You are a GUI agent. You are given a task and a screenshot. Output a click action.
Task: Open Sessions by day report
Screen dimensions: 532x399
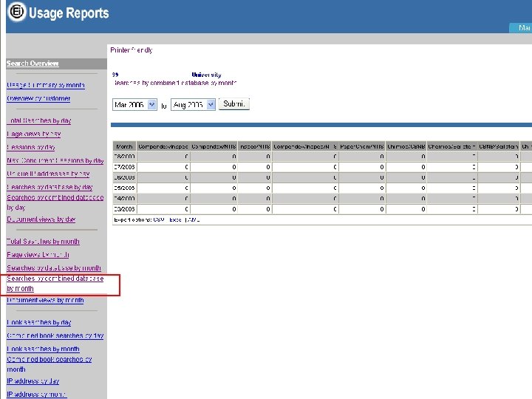[x=31, y=147]
